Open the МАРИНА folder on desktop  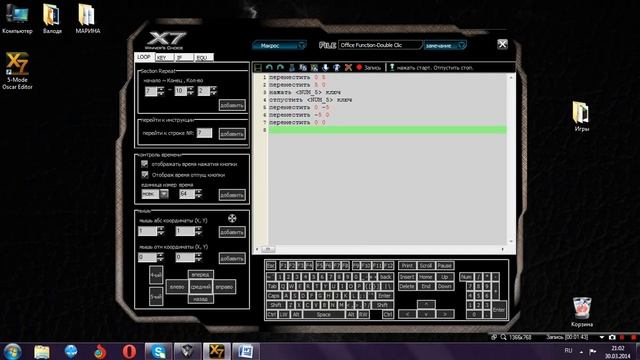tap(87, 18)
